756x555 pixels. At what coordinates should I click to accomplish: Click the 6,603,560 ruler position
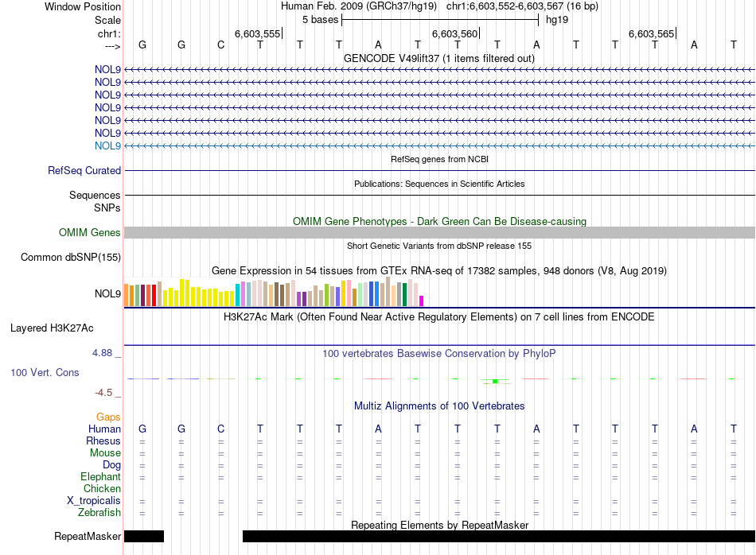[x=454, y=33]
